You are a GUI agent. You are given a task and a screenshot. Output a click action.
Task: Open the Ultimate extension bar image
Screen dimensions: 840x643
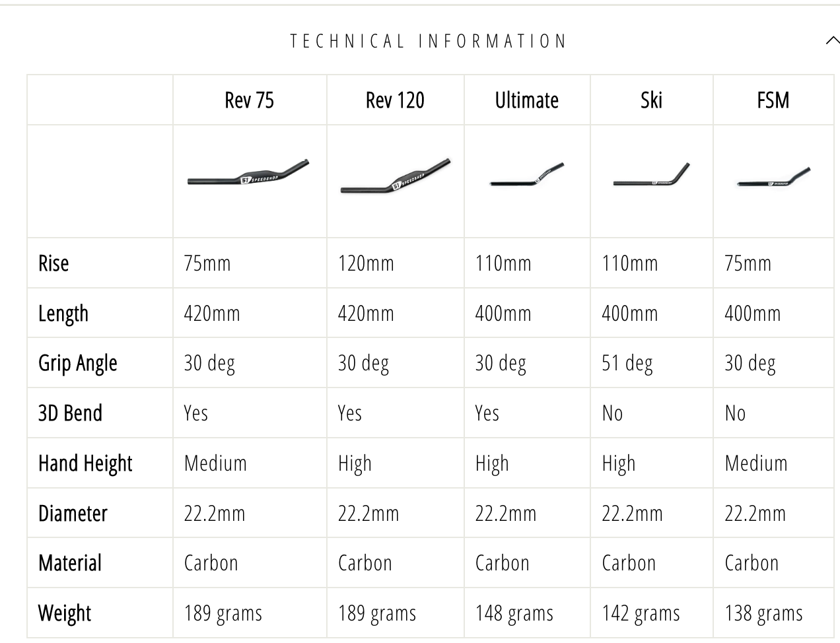click(527, 174)
